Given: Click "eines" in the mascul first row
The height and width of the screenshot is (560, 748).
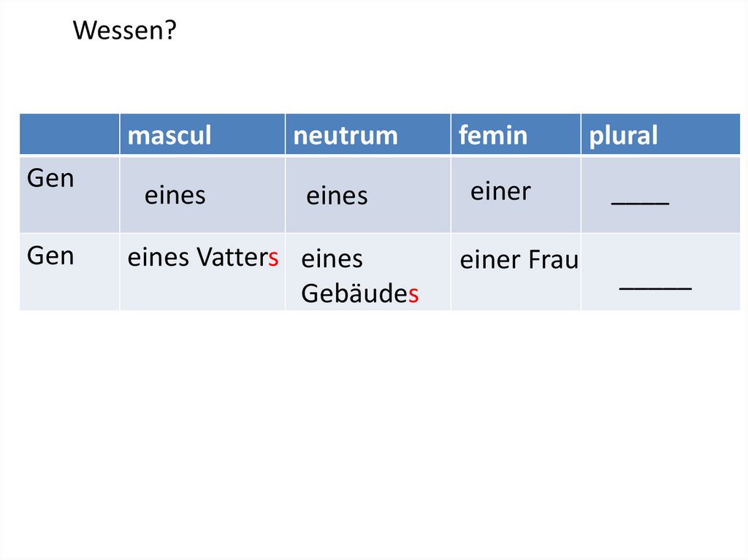Looking at the screenshot, I should pos(175,196).
